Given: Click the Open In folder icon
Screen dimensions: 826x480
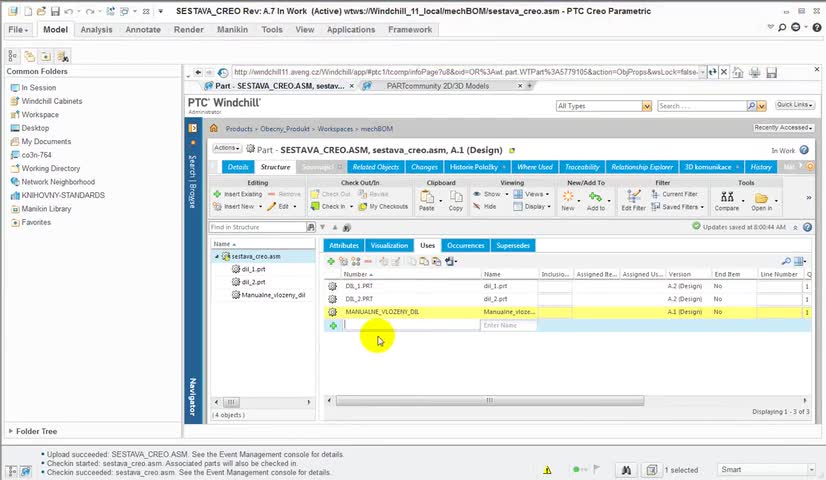Looking at the screenshot, I should coord(761,200).
